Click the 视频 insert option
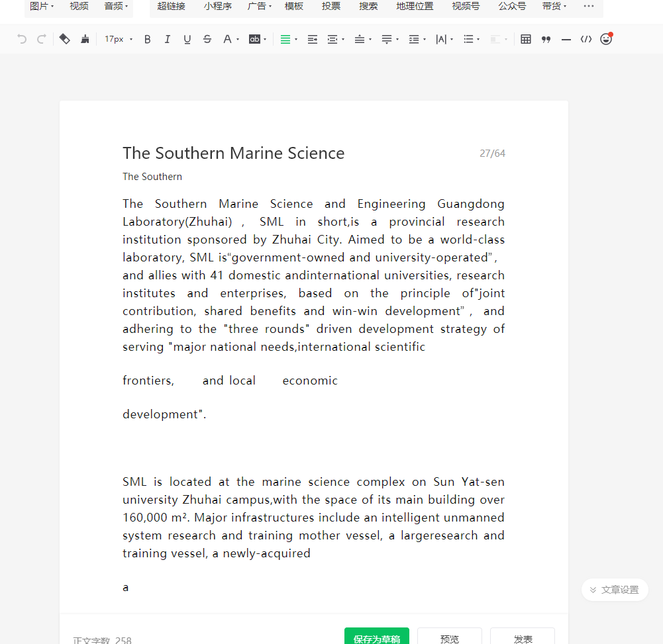663x644 pixels. [x=79, y=6]
